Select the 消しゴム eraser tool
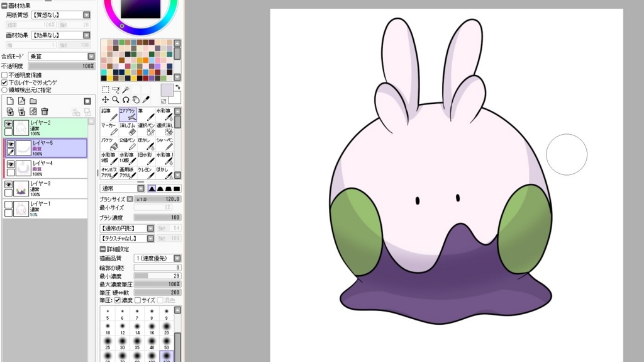The width and height of the screenshot is (644, 362). (128, 129)
